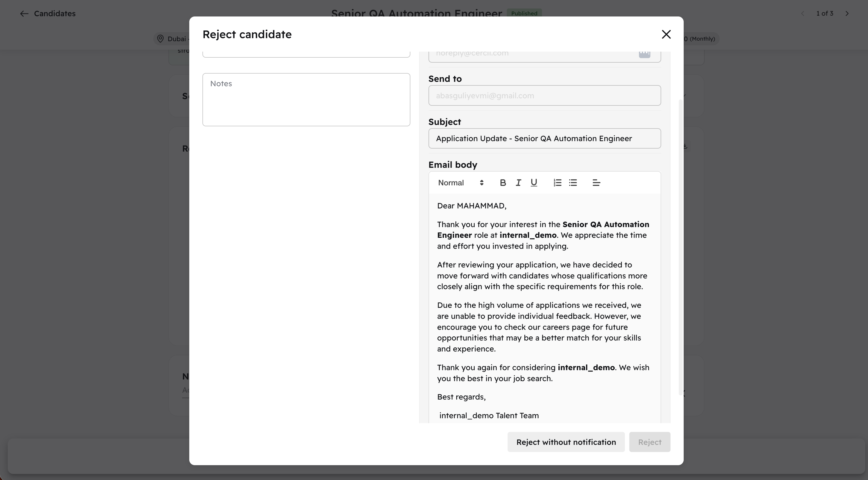
Task: Click Reject without notification button
Action: click(566, 442)
